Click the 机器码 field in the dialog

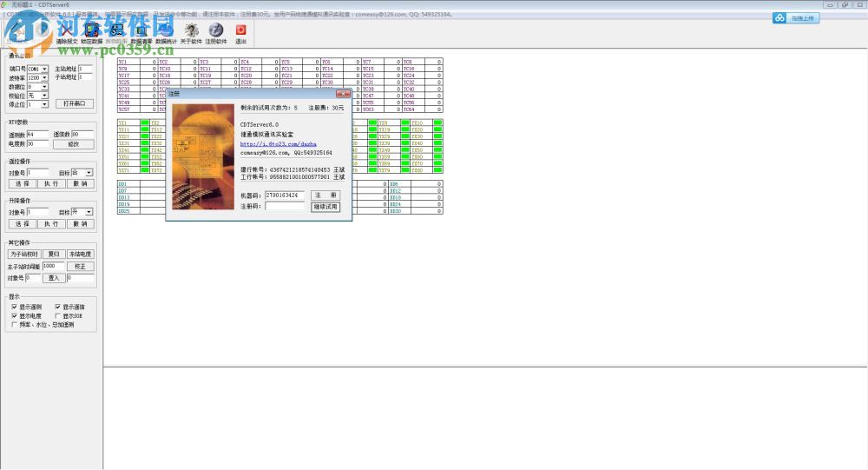pyautogui.click(x=285, y=195)
